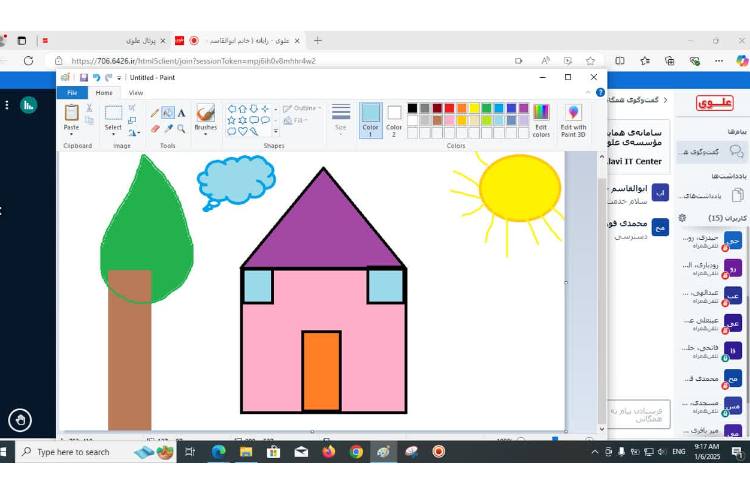
Task: Click the raise hand icon in sidebar
Action: [x=20, y=420]
